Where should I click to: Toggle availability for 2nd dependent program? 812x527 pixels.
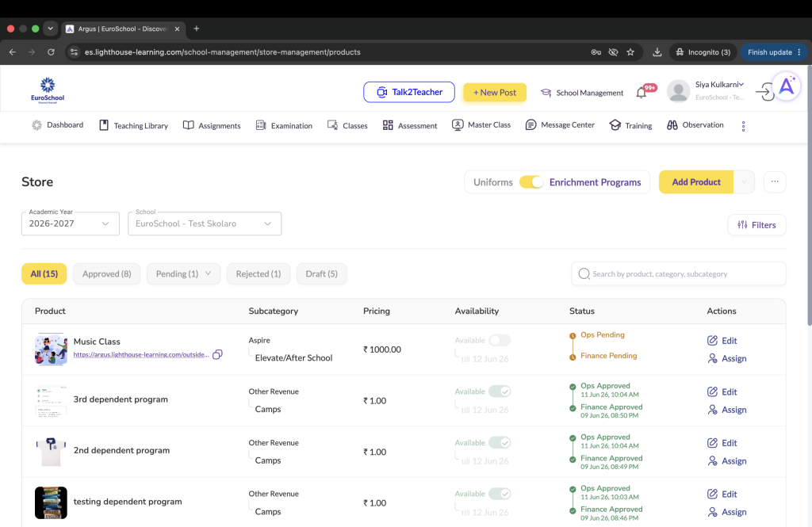(500, 443)
